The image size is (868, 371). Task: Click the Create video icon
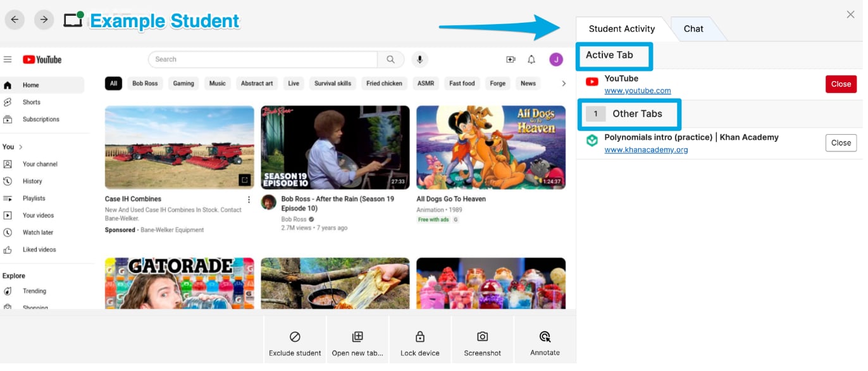tap(511, 60)
